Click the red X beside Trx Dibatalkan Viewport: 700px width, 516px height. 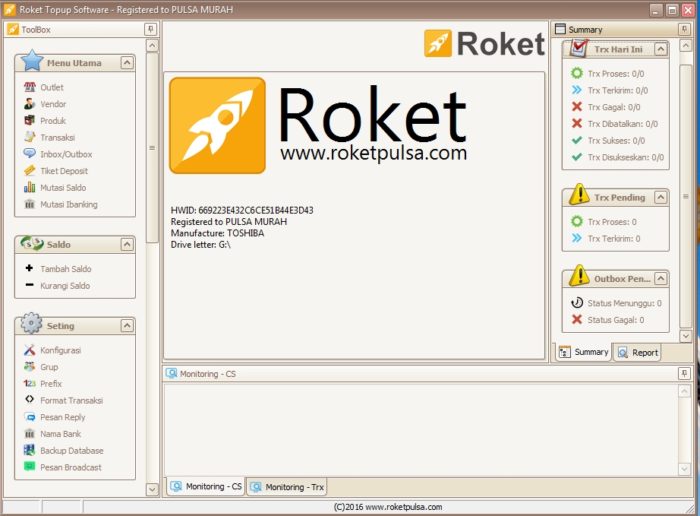pos(577,123)
